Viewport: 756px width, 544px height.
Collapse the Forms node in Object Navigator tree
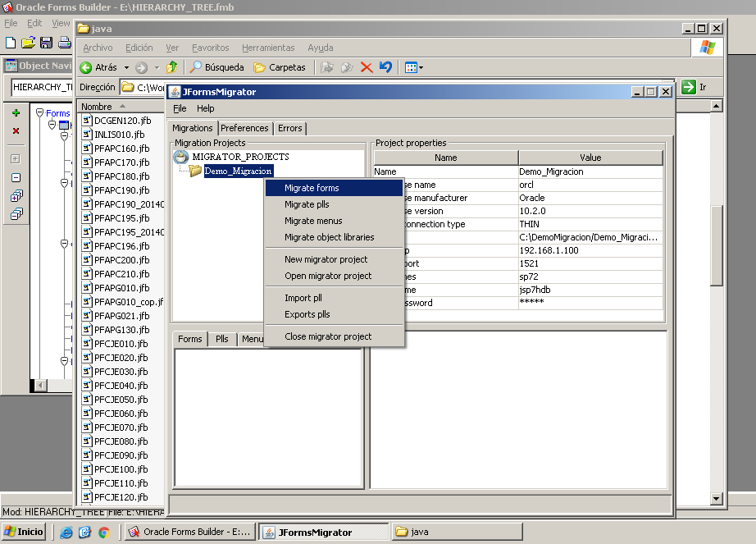[40, 113]
